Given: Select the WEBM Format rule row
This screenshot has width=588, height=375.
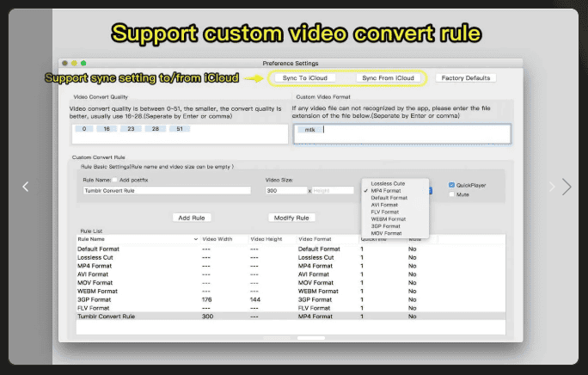Looking at the screenshot, I should click(291, 292).
